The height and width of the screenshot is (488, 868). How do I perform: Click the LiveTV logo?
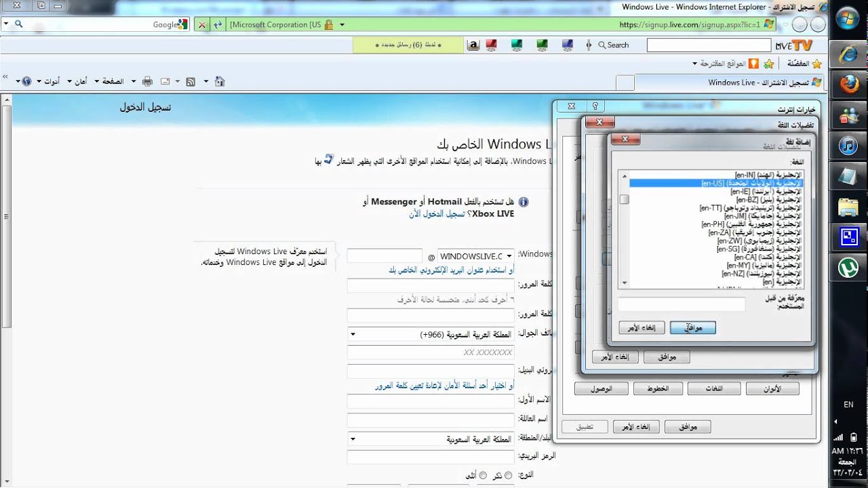794,45
